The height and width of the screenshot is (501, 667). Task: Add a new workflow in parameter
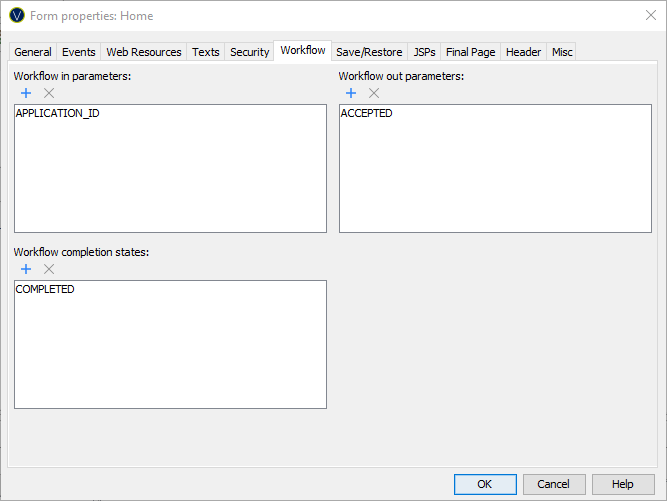tap(26, 93)
